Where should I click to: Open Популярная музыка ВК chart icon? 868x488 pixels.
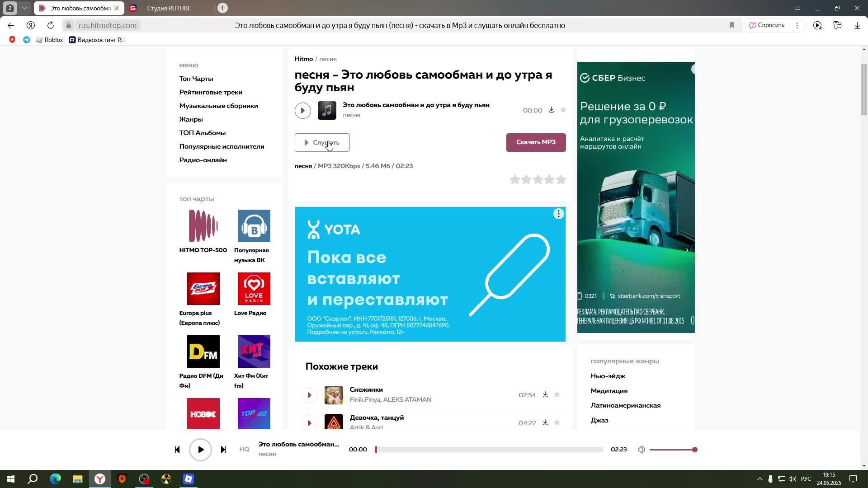pyautogui.click(x=254, y=226)
